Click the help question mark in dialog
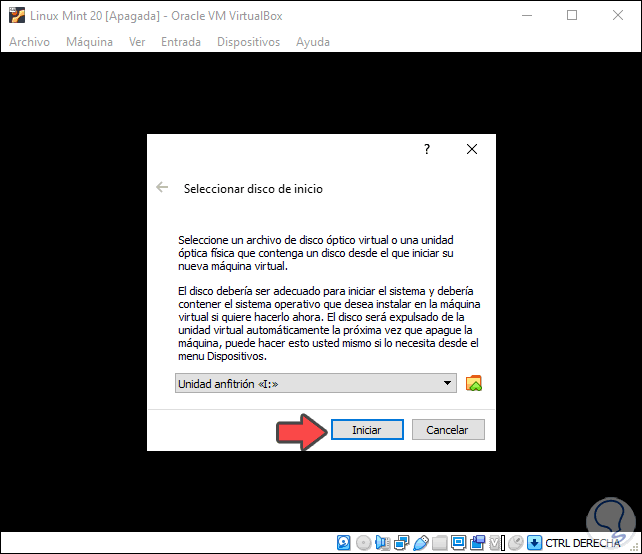The width and height of the screenshot is (642, 554). [427, 149]
